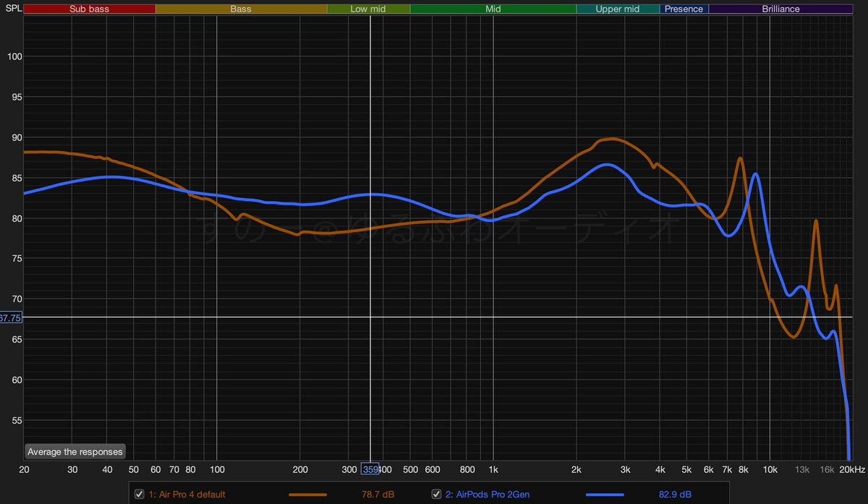The height and width of the screenshot is (504, 868).
Task: Uncheck the AirPods Pro 2Gen trace checkbox
Action: point(436,495)
